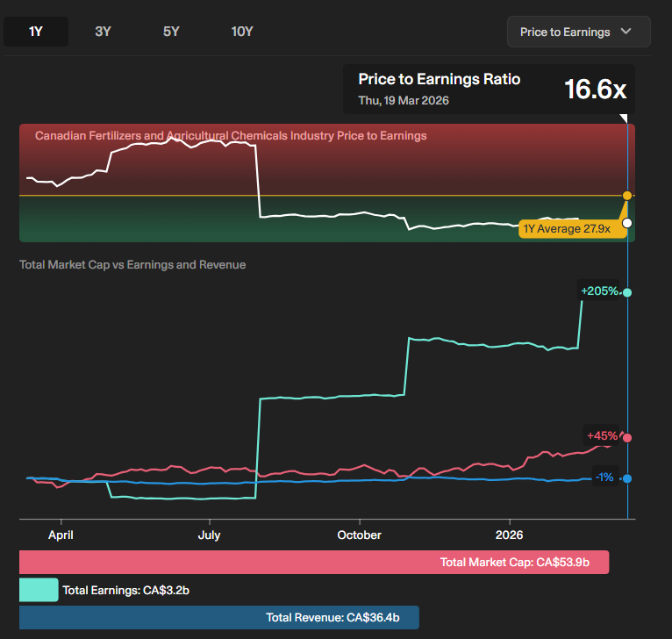
Task: Click the +45% market cap label
Action: [602, 435]
